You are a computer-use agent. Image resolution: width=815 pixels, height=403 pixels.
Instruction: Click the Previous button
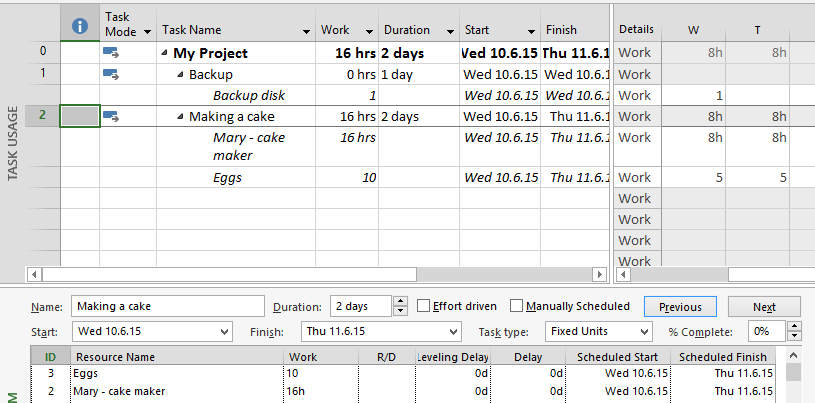point(680,307)
